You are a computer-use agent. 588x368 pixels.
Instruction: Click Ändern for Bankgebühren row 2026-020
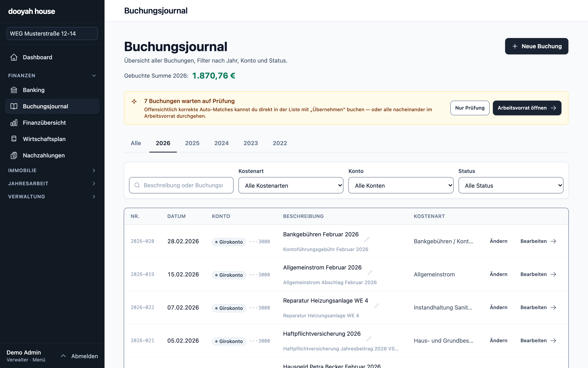(x=498, y=241)
